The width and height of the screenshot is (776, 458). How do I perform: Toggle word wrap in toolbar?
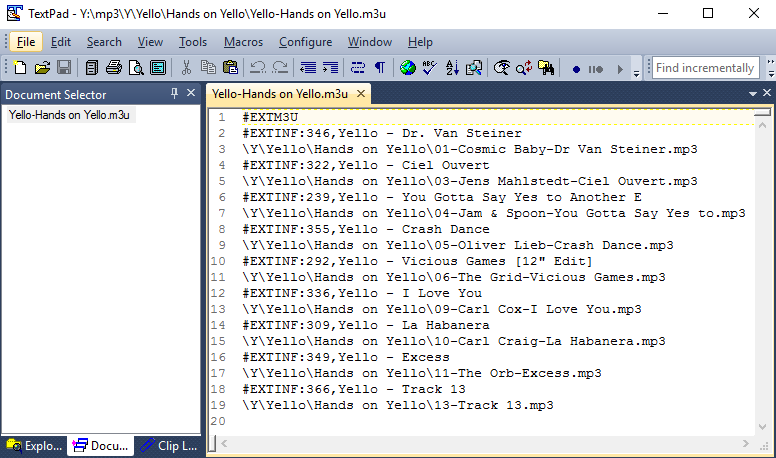(358, 68)
